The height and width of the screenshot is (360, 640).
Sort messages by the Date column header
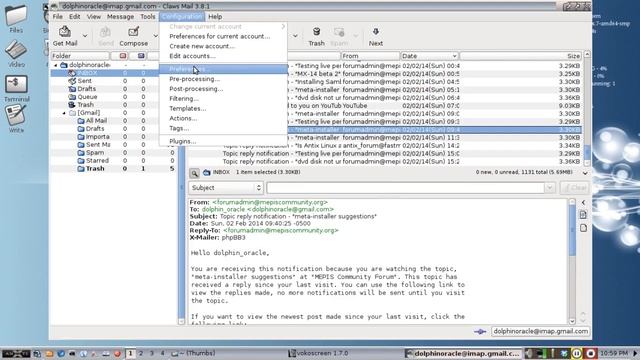pyautogui.click(x=429, y=56)
